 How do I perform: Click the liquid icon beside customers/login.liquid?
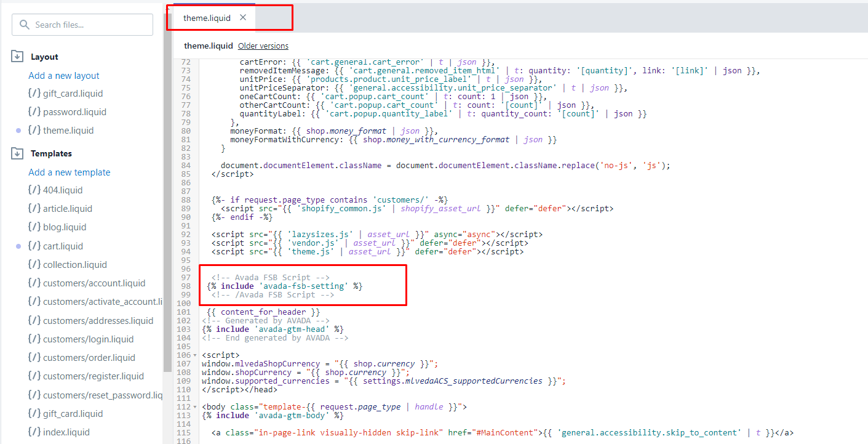coord(34,339)
